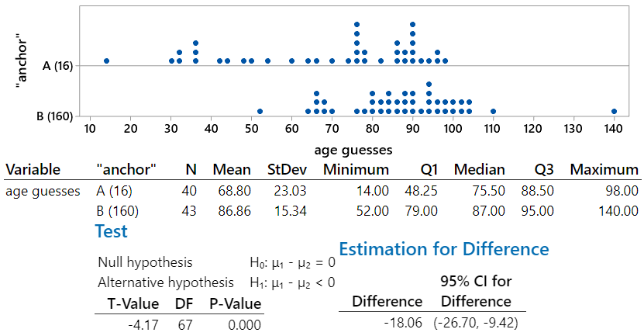Click the lone dot at 14 in row A

[106, 61]
